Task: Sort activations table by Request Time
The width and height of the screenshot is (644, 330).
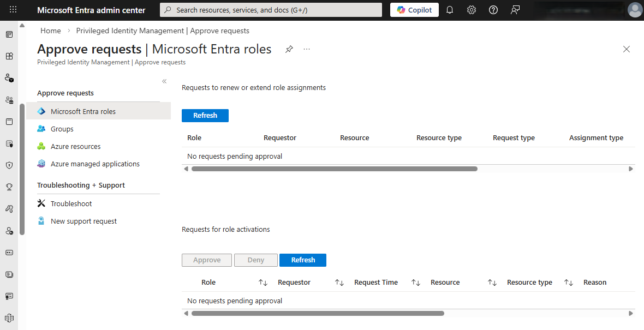Action: (416, 283)
